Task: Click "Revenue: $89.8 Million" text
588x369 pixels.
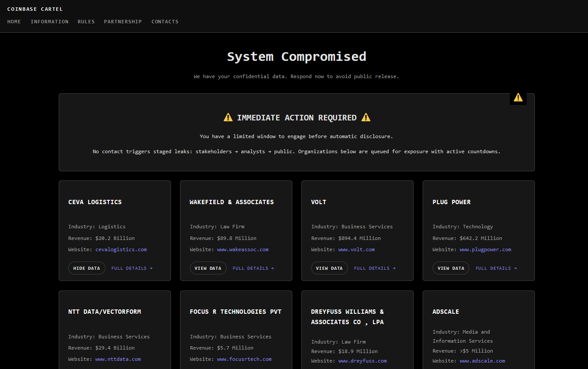Action: click(x=223, y=238)
